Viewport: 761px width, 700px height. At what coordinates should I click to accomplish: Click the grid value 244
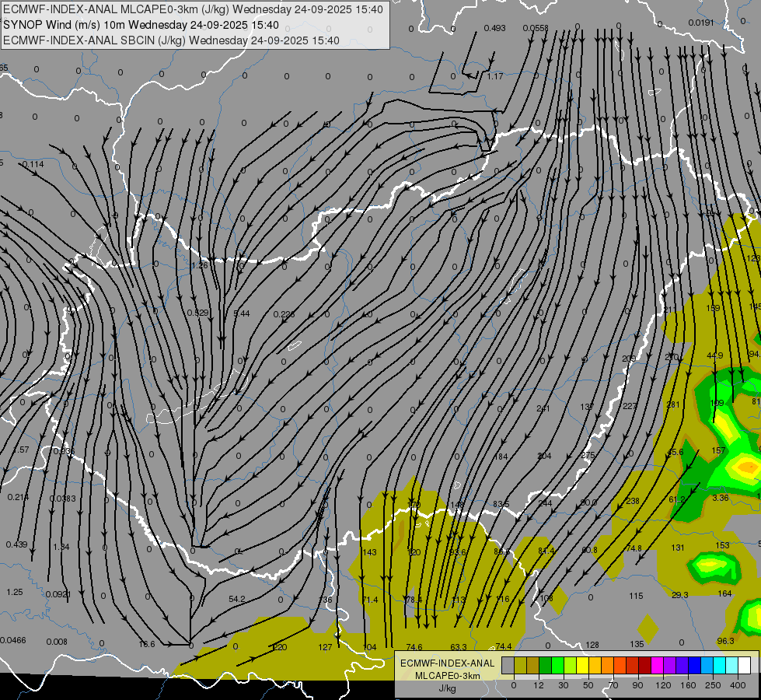pos(545,503)
